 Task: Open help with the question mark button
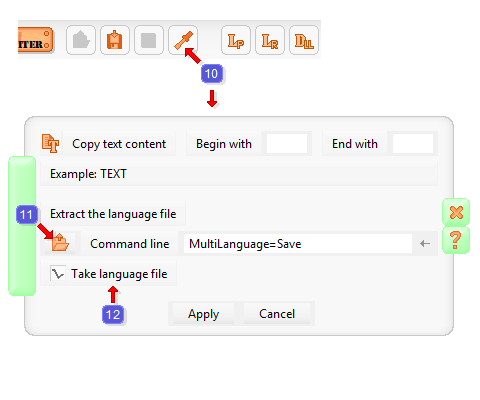pos(456,240)
